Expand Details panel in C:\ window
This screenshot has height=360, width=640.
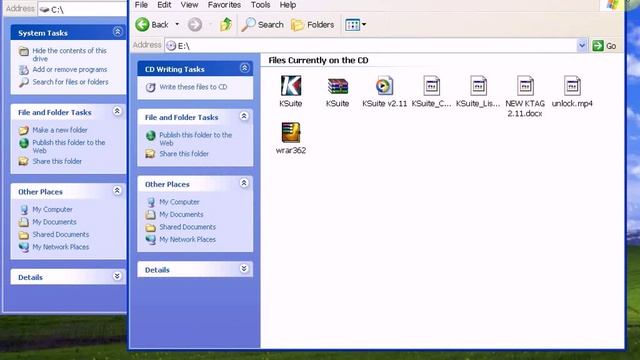point(117,276)
